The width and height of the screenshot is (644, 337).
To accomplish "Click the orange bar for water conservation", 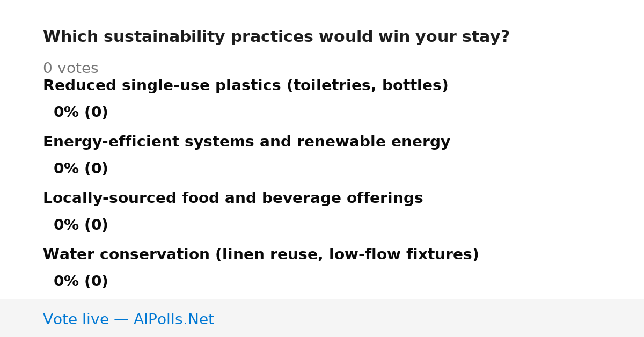I will pos(43,282).
